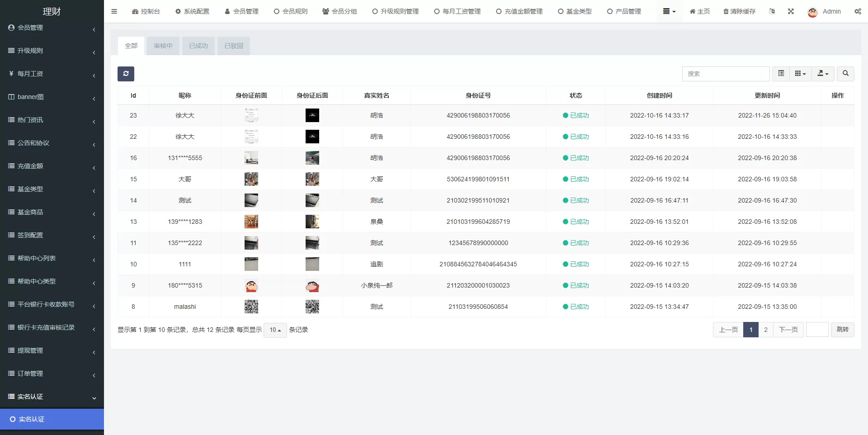Click the sidebar collapse hamburger icon
This screenshot has width=868, height=435.
pyautogui.click(x=114, y=11)
